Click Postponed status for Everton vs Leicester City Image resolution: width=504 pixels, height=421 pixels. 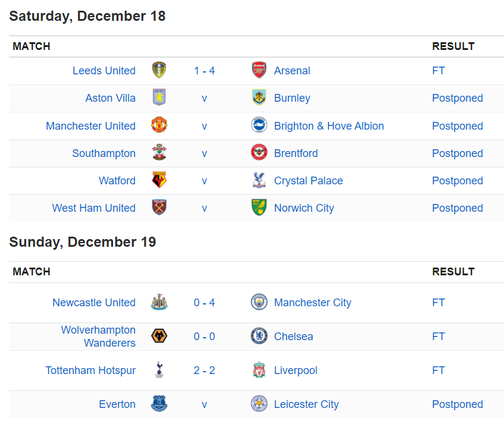click(x=458, y=404)
